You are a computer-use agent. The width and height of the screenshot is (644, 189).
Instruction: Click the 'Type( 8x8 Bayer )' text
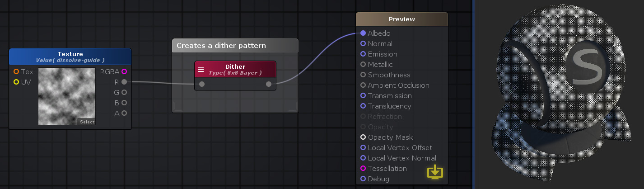click(x=235, y=73)
